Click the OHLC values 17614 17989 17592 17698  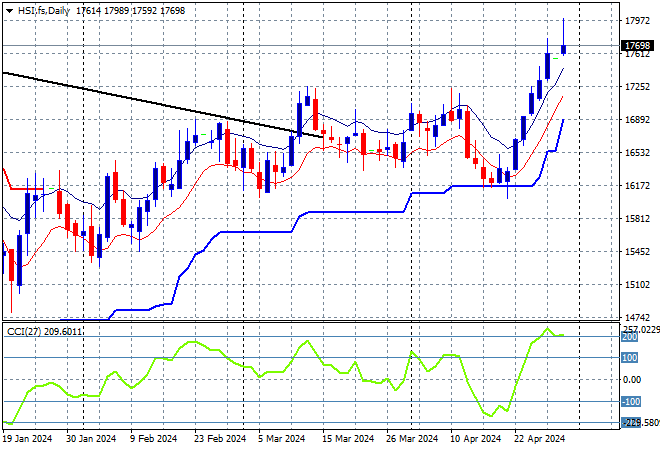[130, 11]
